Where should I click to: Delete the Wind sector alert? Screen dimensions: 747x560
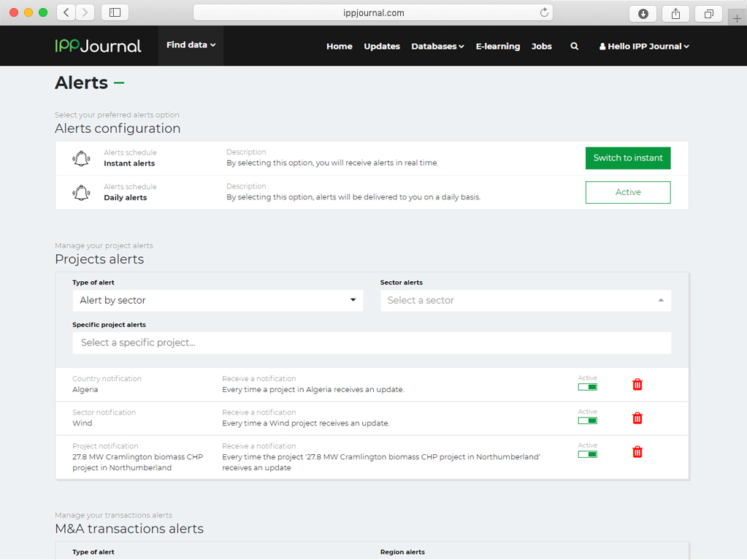(637, 418)
